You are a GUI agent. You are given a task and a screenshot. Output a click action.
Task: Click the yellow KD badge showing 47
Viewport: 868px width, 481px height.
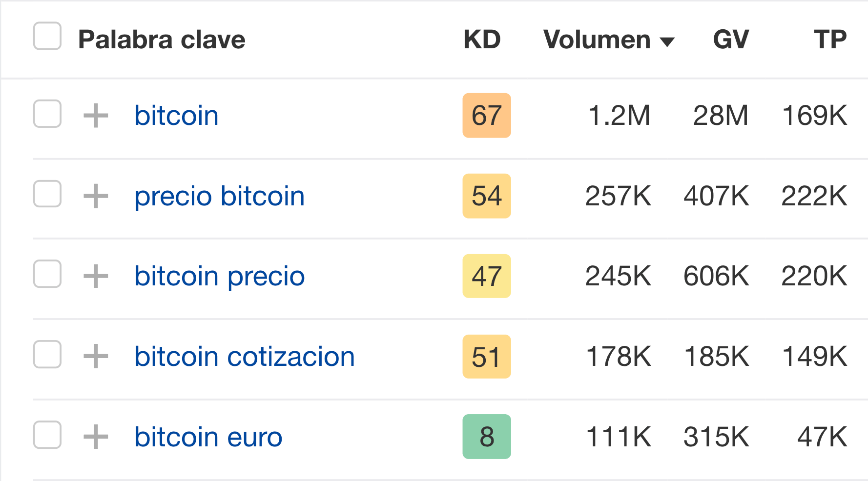(486, 276)
